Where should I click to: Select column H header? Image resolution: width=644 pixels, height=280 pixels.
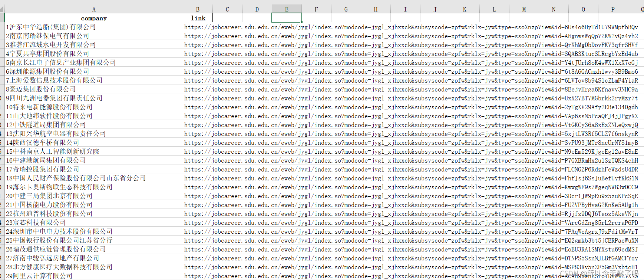coord(376,9)
